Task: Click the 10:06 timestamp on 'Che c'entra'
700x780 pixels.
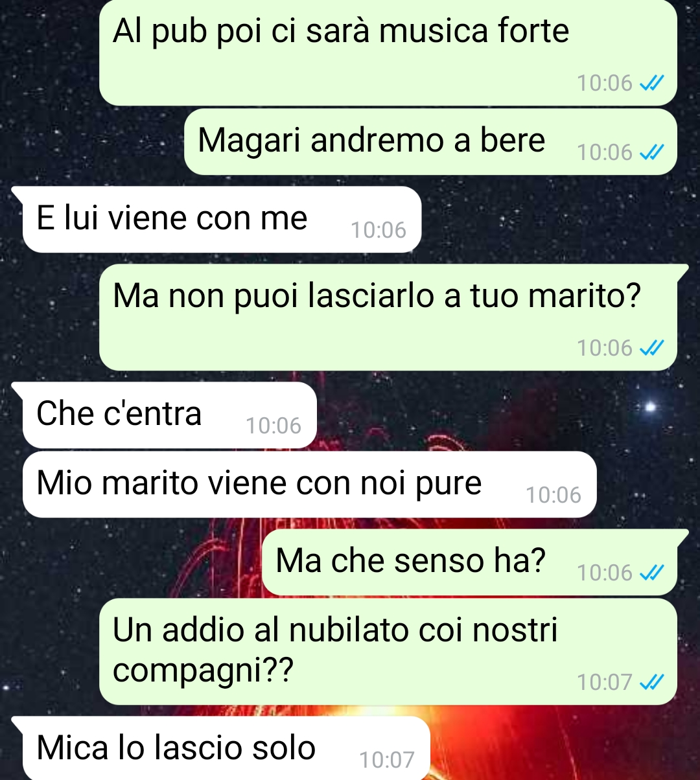Action: [x=274, y=426]
